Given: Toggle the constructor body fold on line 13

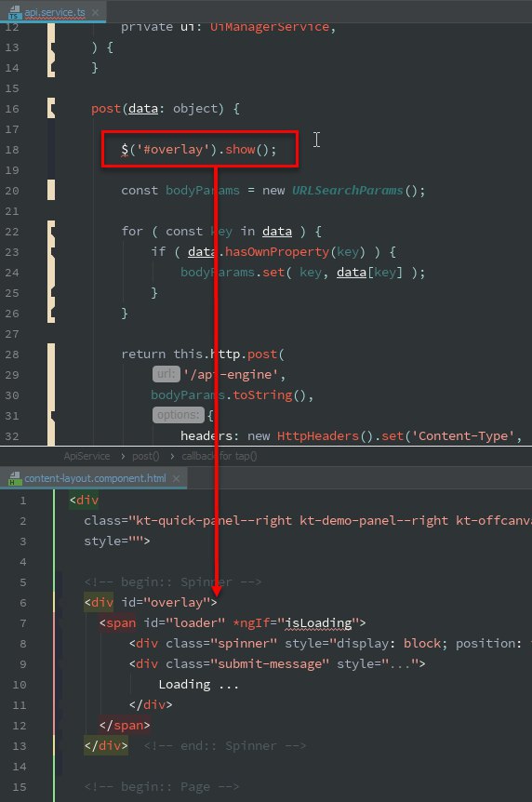Looking at the screenshot, I should click(51, 47).
